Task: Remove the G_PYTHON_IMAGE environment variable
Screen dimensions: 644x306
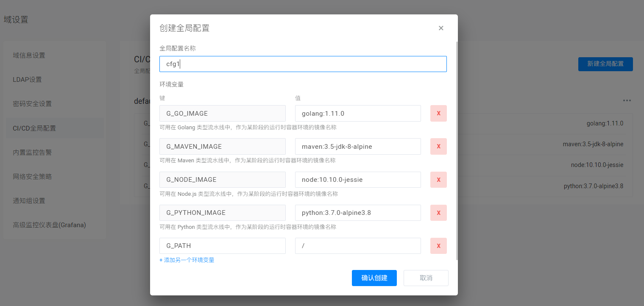Action: [x=438, y=213]
